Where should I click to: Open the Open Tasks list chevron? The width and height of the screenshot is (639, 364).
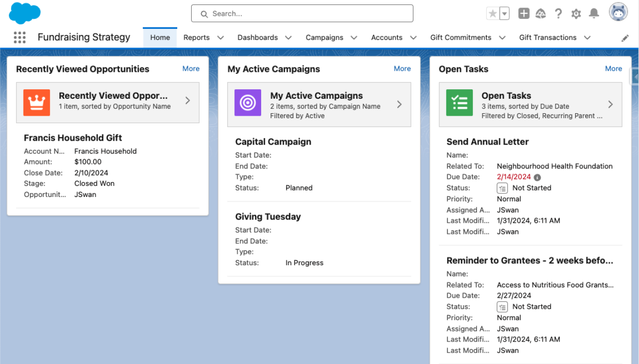tap(611, 104)
